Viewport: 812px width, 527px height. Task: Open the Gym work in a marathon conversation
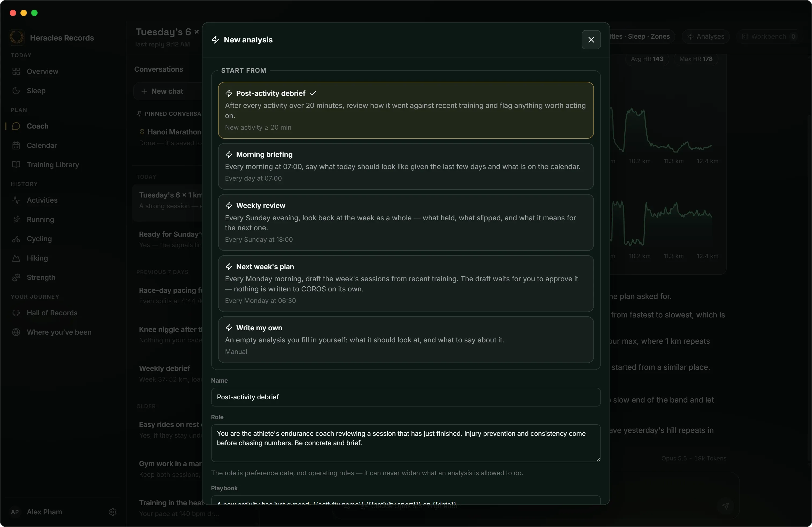pyautogui.click(x=168, y=469)
